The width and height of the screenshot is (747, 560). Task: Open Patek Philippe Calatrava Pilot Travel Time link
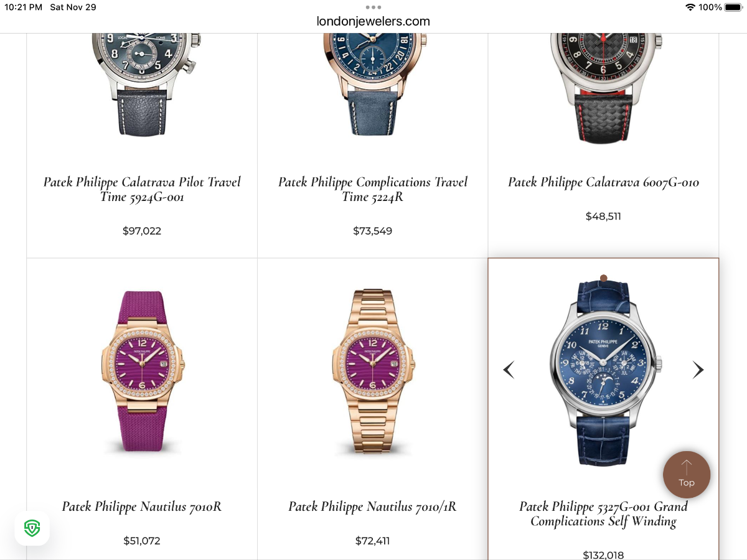pos(142,189)
